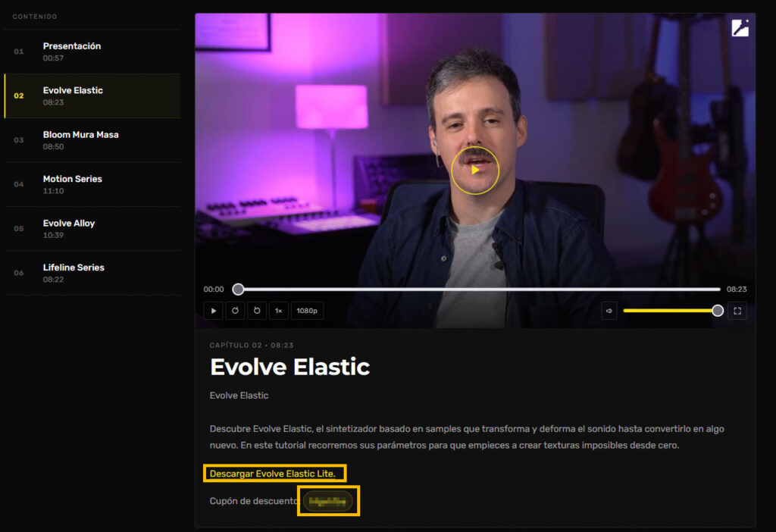
Task: Open chapter 05 Evolve Alloy
Action: tap(92, 229)
